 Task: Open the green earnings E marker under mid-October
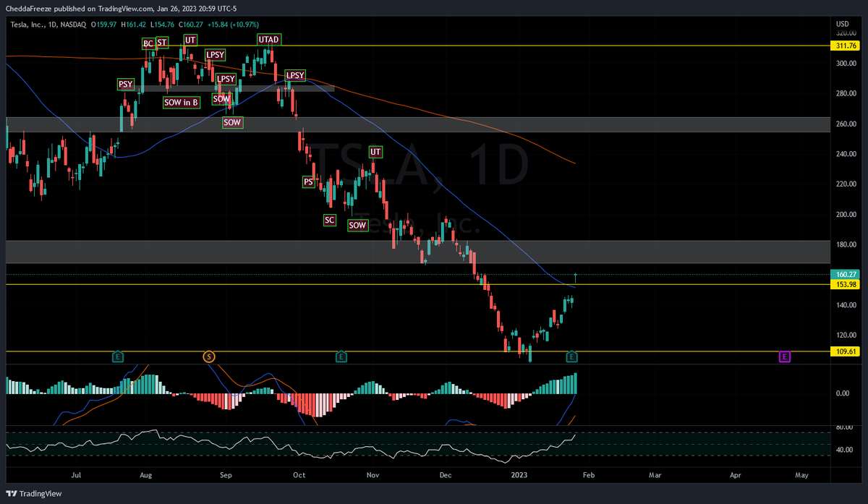[341, 356]
